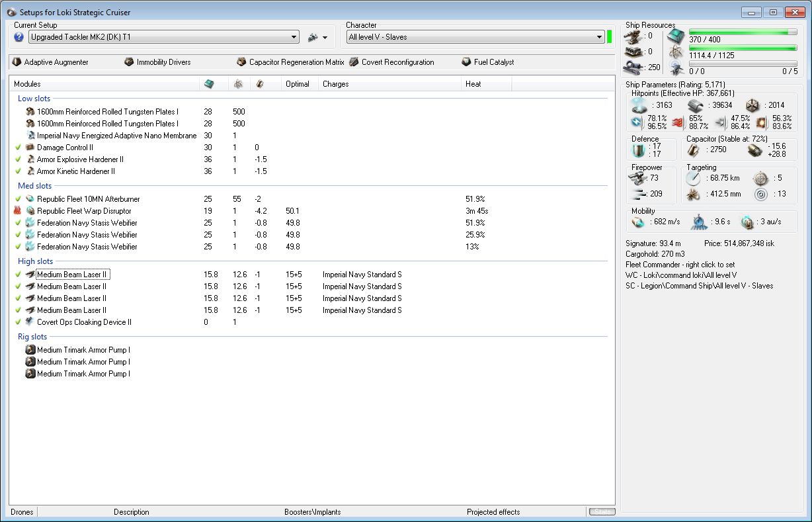Click the volley damage icon showing 209
Viewport: 812px width, 522px height.
[637, 194]
